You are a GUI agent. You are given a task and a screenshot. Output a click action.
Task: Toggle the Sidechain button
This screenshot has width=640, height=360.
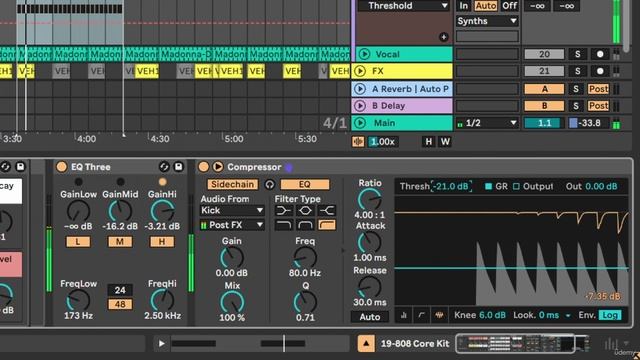232,184
